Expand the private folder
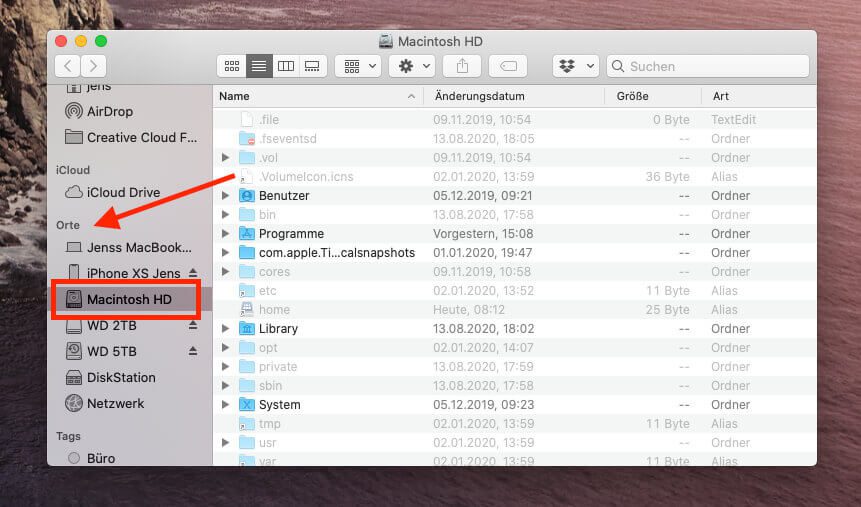Screen dimensions: 861x507 point(225,366)
